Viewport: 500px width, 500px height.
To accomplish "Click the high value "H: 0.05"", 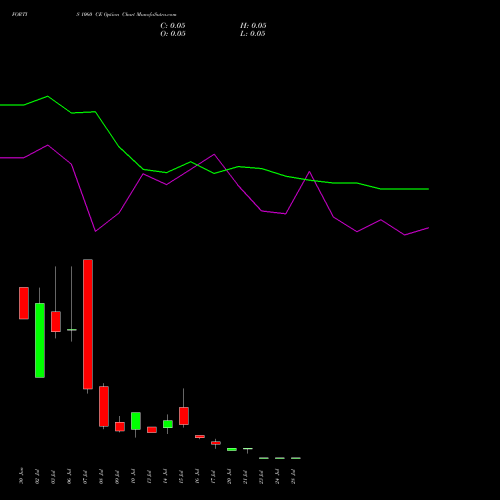I will tap(253, 26).
